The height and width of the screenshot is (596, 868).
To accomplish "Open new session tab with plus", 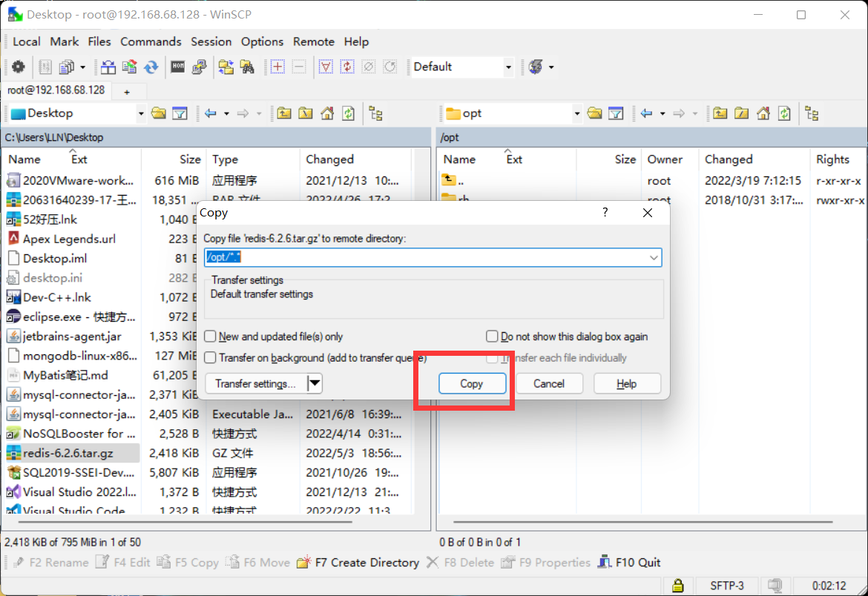I will (127, 92).
